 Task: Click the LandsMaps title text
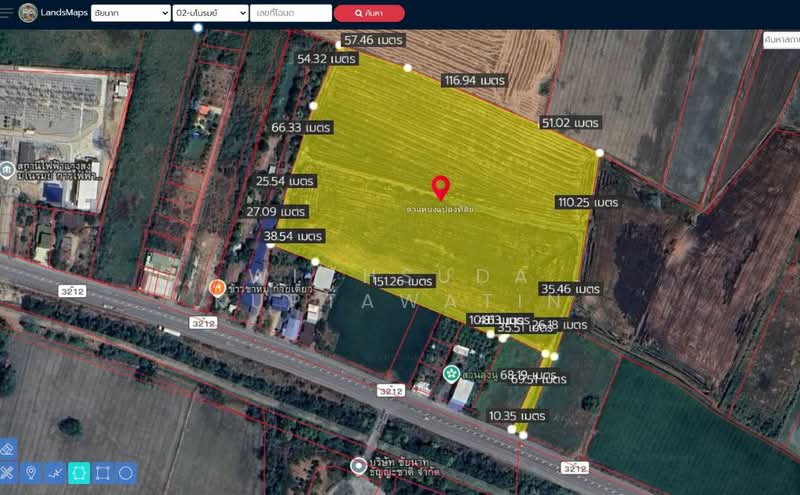[x=64, y=13]
